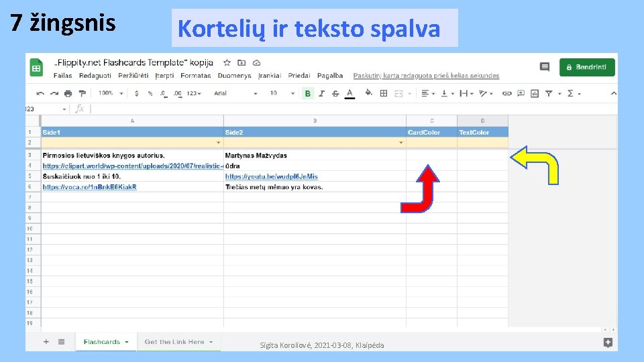644x362 pixels.
Task: Insert a comment via toolbar icon
Action: (x=521, y=94)
